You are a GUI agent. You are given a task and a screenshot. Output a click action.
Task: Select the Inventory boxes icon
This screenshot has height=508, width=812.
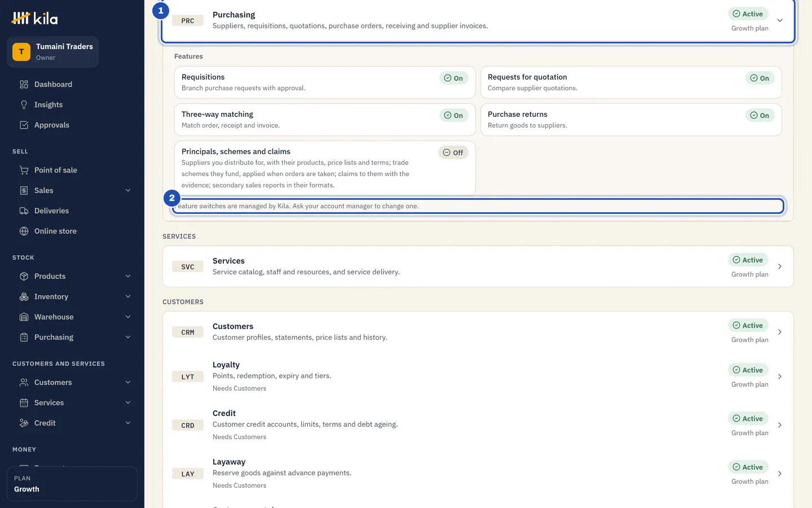[24, 297]
